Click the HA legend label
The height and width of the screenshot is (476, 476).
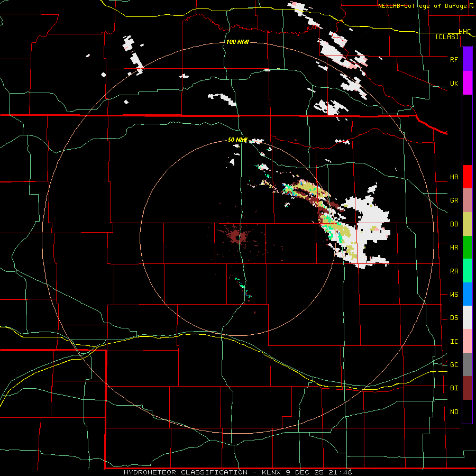pyautogui.click(x=454, y=177)
